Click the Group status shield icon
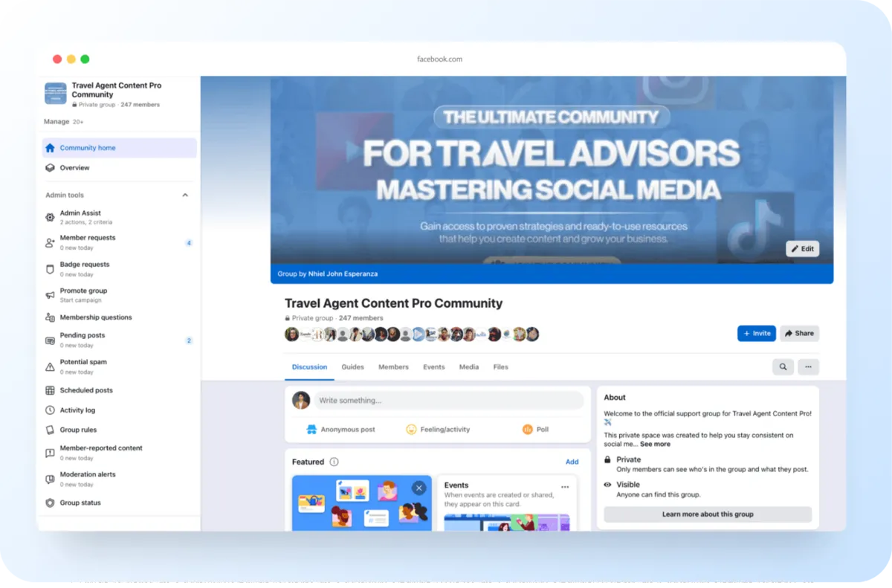The width and height of the screenshot is (892, 588). click(x=50, y=503)
